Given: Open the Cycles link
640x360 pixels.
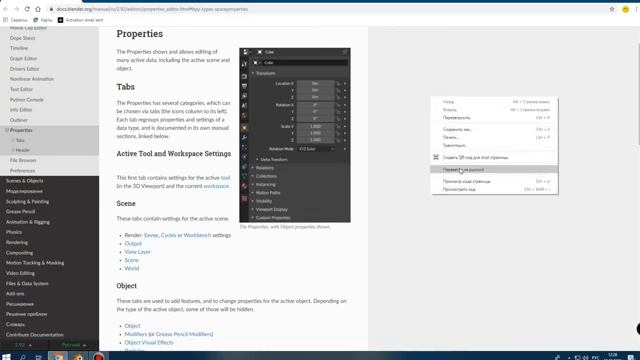Looking at the screenshot, I should (x=168, y=235).
